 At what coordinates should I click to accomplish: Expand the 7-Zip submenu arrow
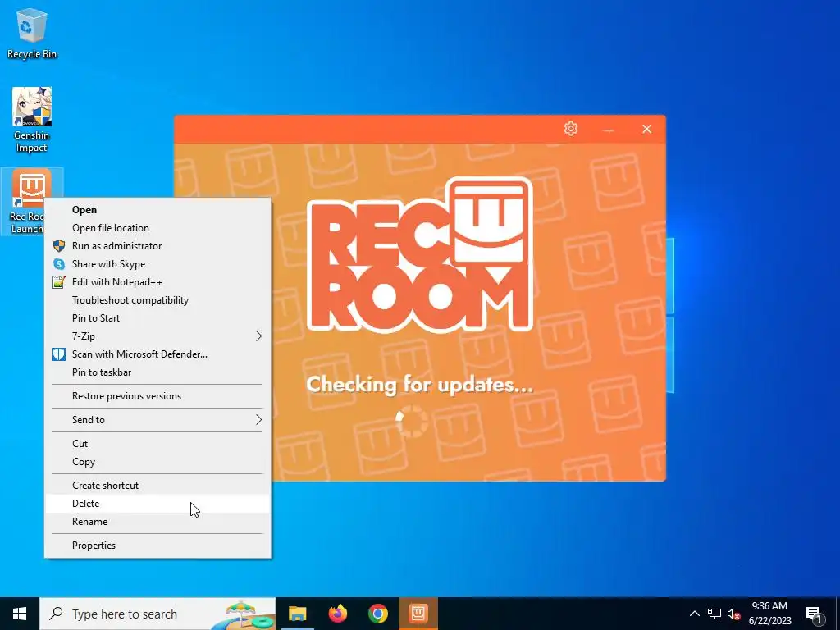258,336
